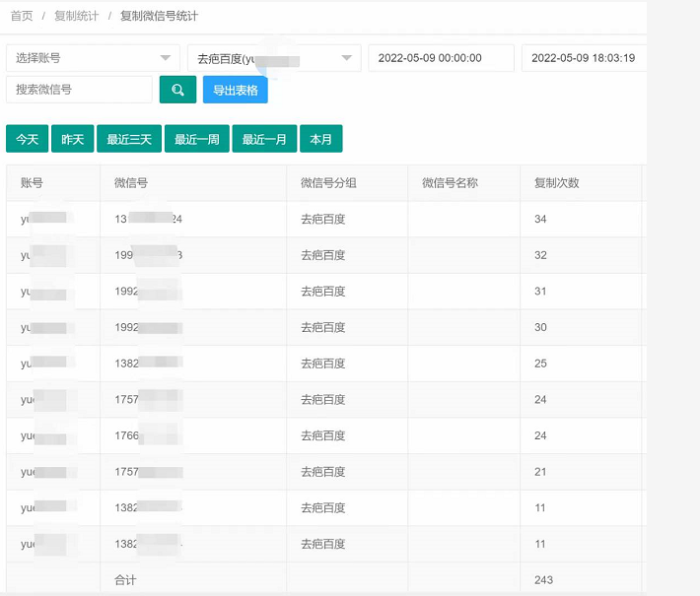Click into the 搜索微信号 search field

coord(79,90)
